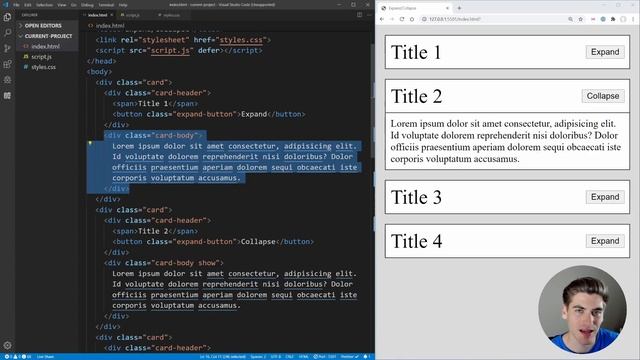Open the Explorer view in activity bar
The height and width of the screenshot is (360, 640).
(x=7, y=17)
